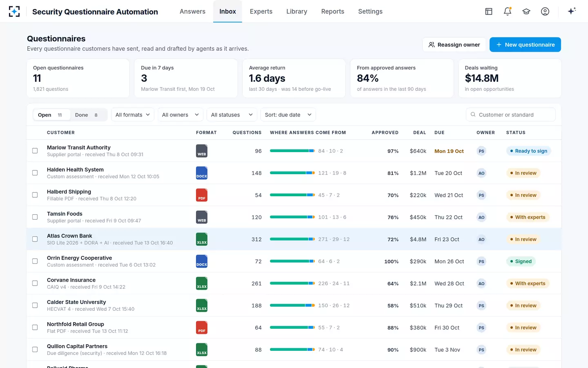Open the Settings tab

[x=370, y=11]
